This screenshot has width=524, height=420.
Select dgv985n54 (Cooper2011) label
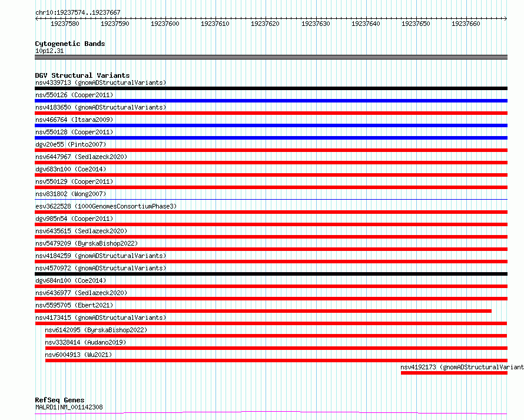tap(74, 219)
